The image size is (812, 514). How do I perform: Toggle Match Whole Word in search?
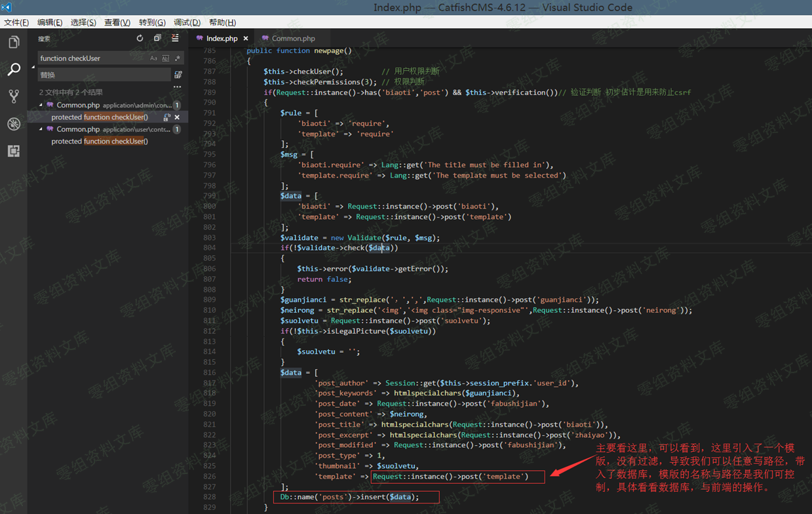165,58
